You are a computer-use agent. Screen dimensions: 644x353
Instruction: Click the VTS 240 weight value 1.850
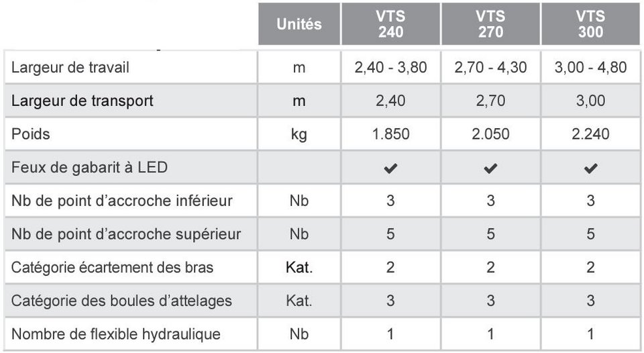[390, 134]
